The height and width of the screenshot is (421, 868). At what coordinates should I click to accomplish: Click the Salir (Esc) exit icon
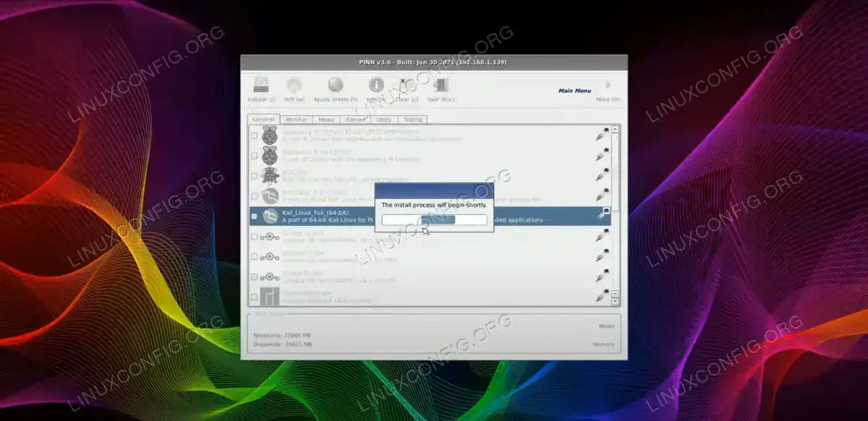coord(440,85)
